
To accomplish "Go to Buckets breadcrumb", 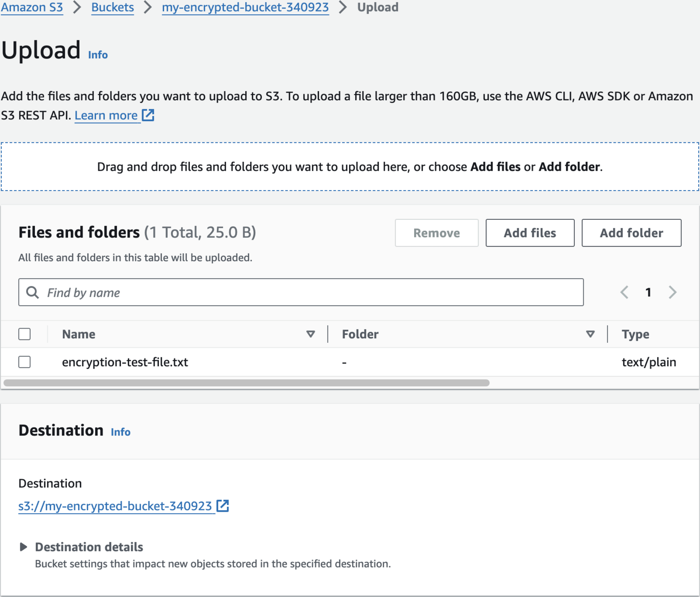I will (x=112, y=8).
